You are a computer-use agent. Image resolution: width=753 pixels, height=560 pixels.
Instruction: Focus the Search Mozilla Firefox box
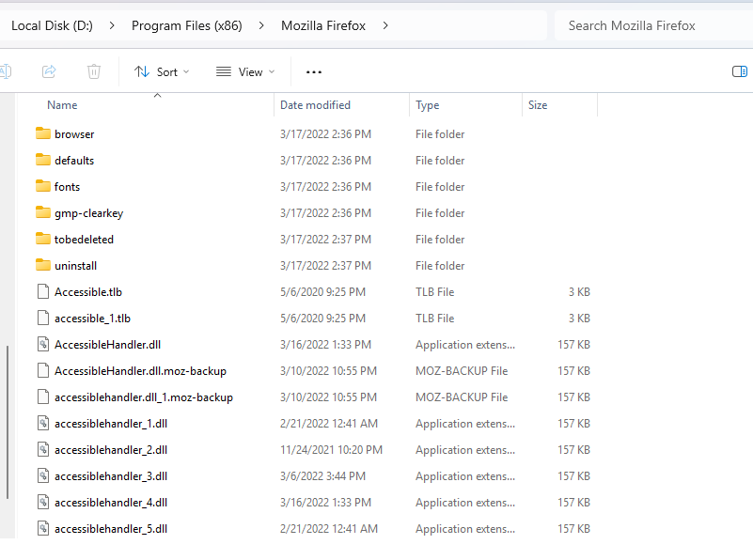[653, 25]
